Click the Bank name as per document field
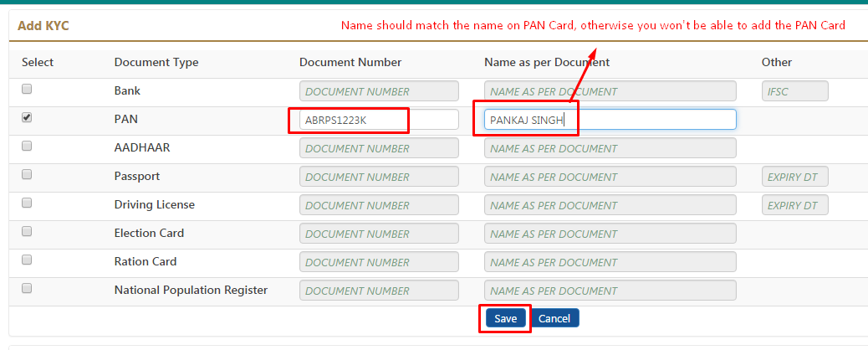The width and height of the screenshot is (868, 350). [x=610, y=91]
